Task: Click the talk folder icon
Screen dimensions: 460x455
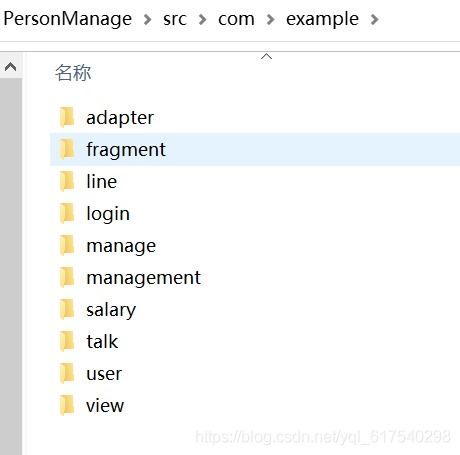Action: pos(67,341)
